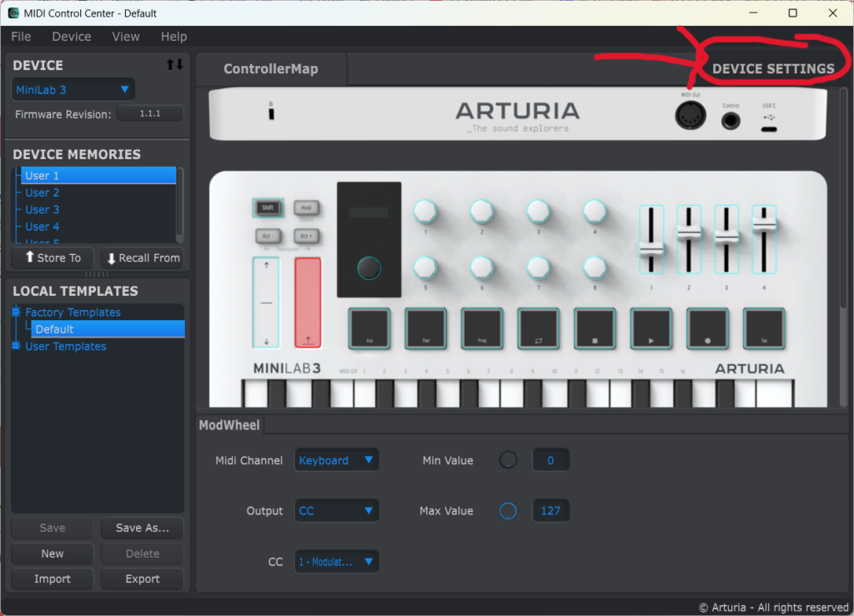Image resolution: width=854 pixels, height=616 pixels.
Task: Switch to the ControllerMap tab
Action: 271,69
